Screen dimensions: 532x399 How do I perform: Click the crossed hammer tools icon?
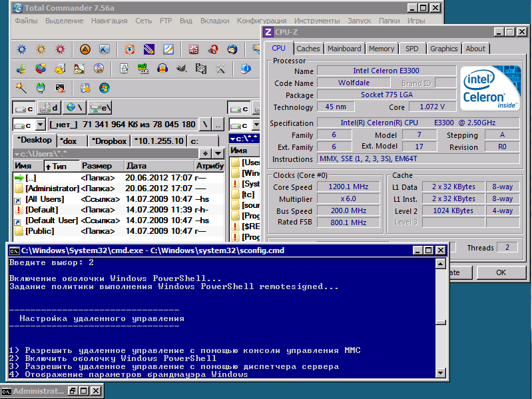(220, 69)
